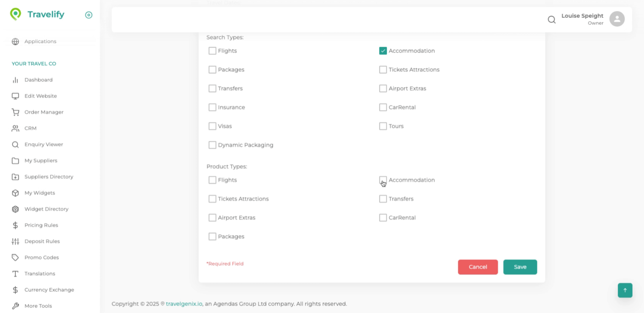This screenshot has width=644, height=313.
Task: Click the Edit Website monitor icon
Action: (x=15, y=96)
